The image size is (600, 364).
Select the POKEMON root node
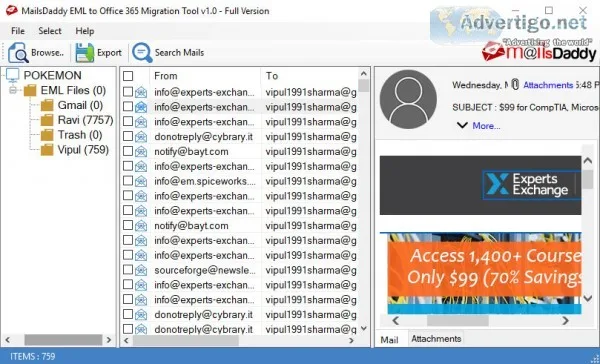(52, 75)
